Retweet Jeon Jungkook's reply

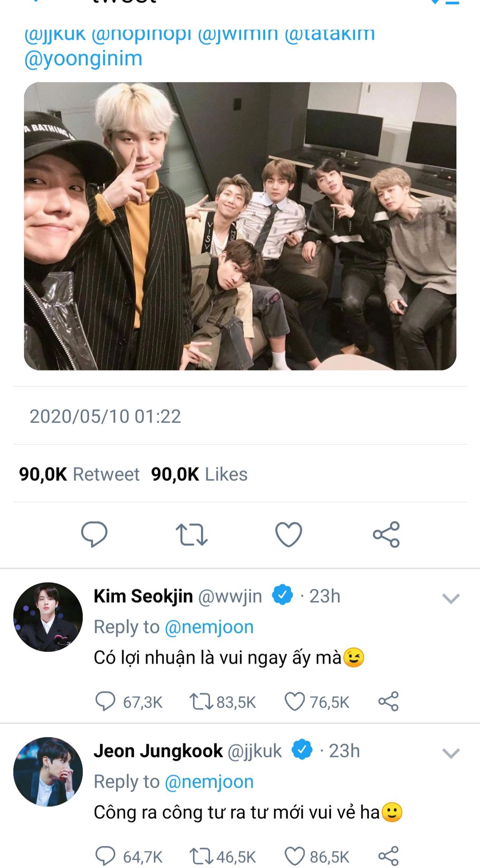click(x=199, y=856)
